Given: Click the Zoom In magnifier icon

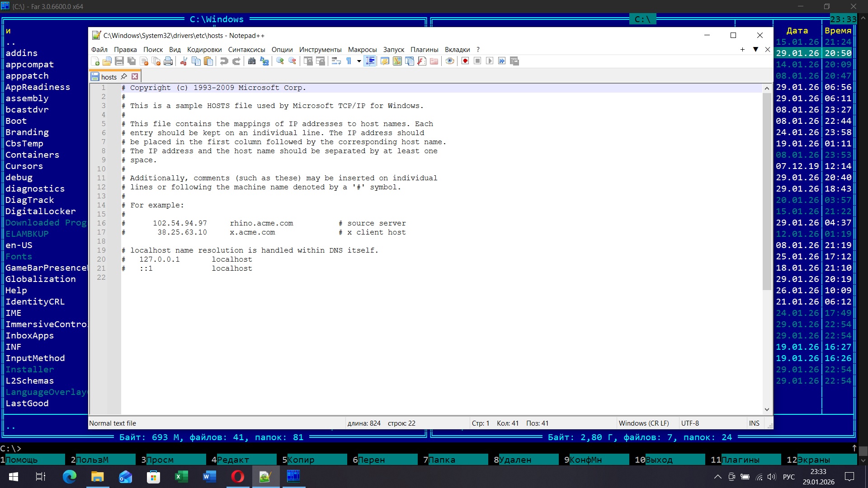Looking at the screenshot, I should click(280, 61).
